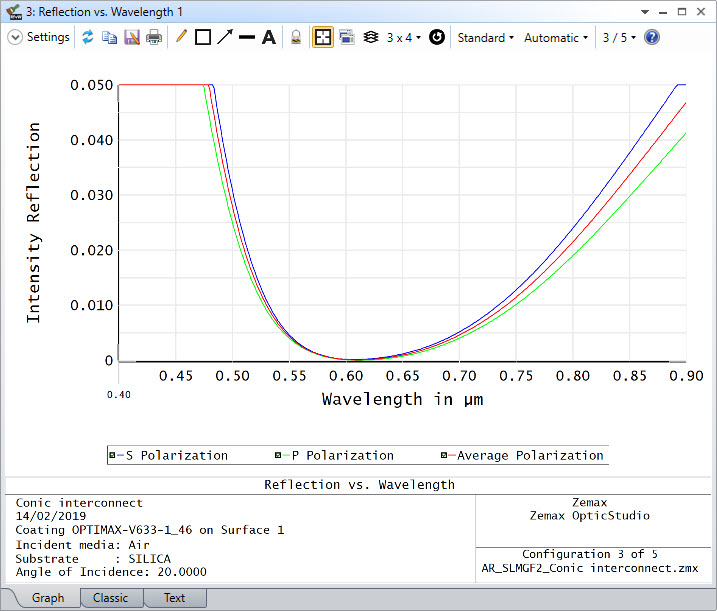Copy the graph with the copy icon
The width and height of the screenshot is (717, 611).
click(109, 37)
